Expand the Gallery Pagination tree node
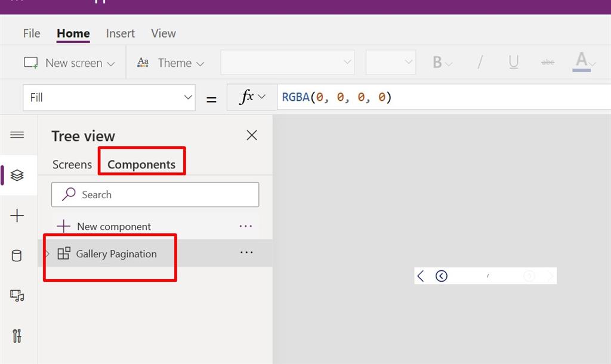611x364 pixels. (47, 253)
